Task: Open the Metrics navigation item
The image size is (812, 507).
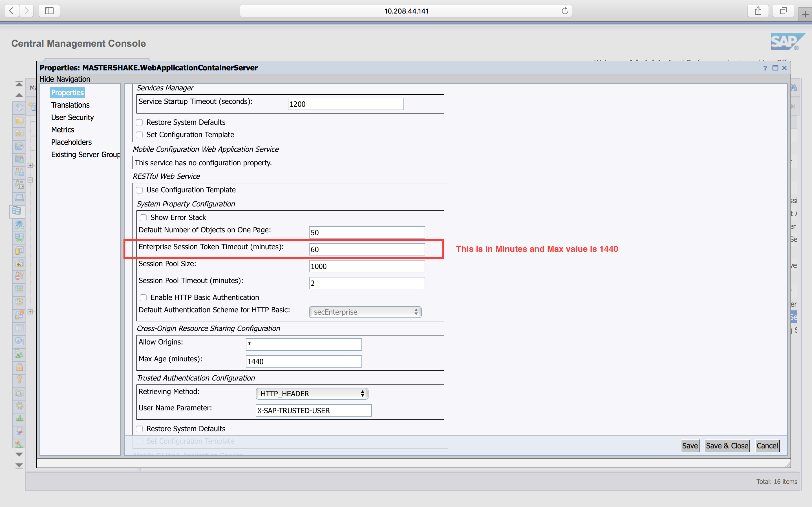Action: tap(62, 130)
